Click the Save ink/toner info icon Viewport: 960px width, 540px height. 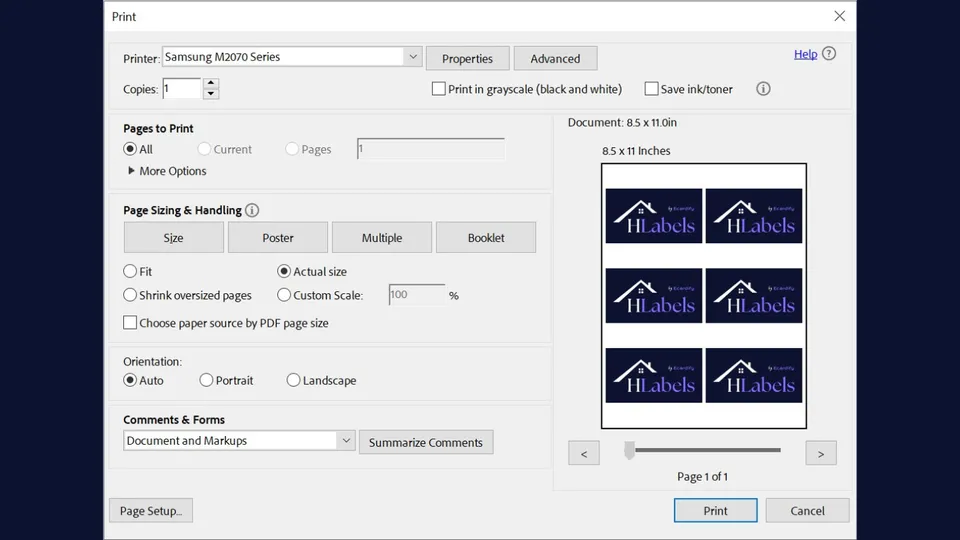point(763,89)
